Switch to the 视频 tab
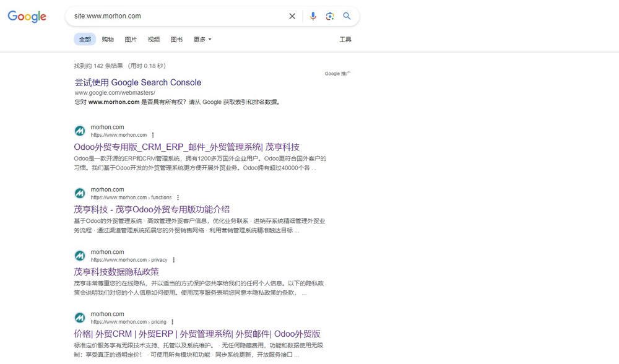 click(x=154, y=40)
